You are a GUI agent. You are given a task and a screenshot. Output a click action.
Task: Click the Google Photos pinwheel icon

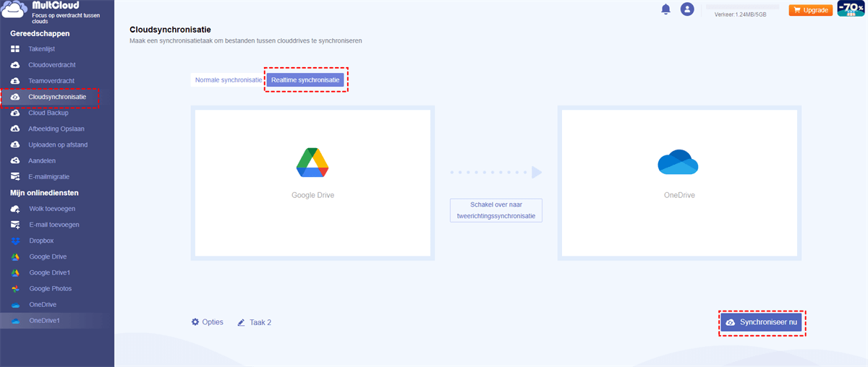tap(15, 288)
